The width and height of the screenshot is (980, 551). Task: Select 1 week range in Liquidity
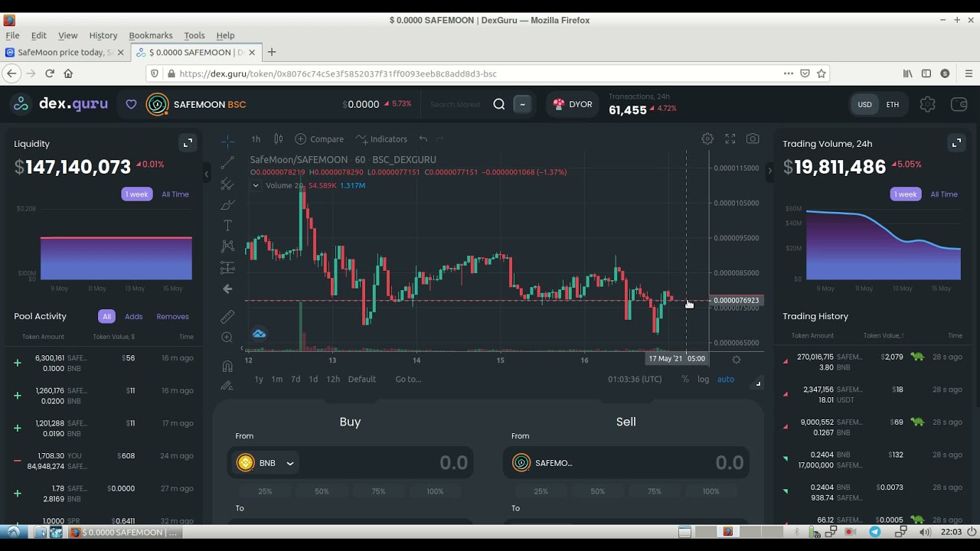click(137, 194)
